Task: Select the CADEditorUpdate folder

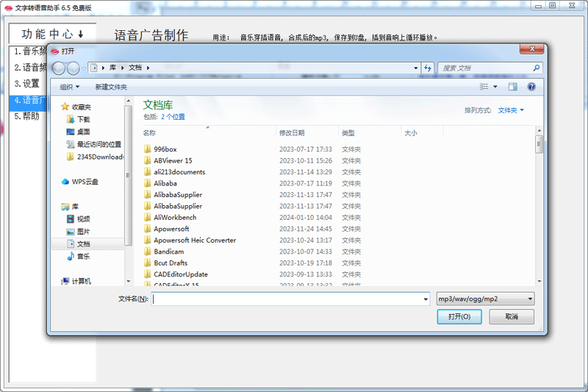Action: (x=181, y=274)
